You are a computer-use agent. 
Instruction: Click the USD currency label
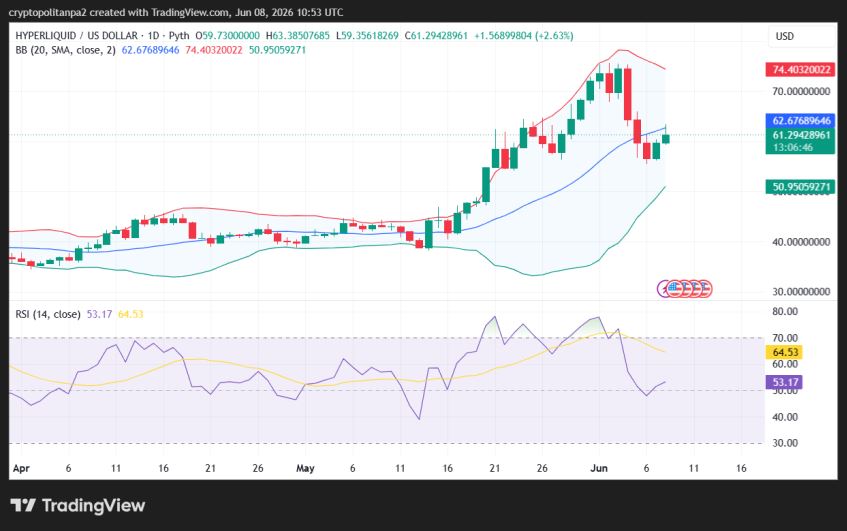click(784, 36)
